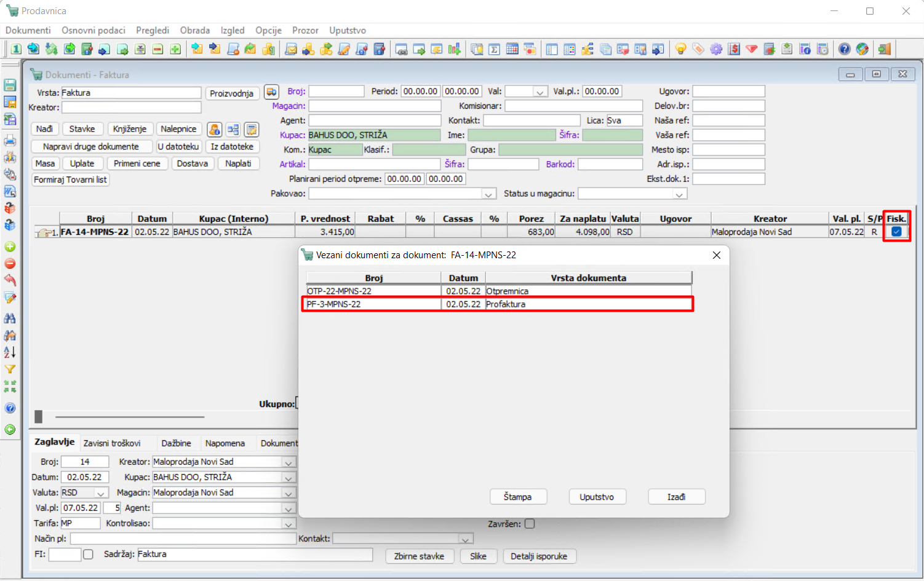Click the Formiraj Tovarni list button
Viewport: 924px width, 581px height.
(x=70, y=180)
